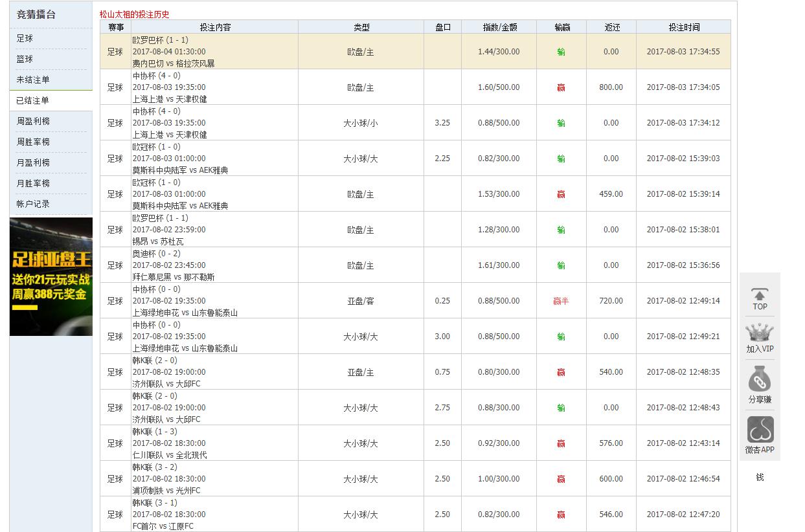Viewport: 805px width, 532px height.
Task: Click the 足球亚盘王 advertisement banner
Action: pyautogui.click(x=51, y=276)
